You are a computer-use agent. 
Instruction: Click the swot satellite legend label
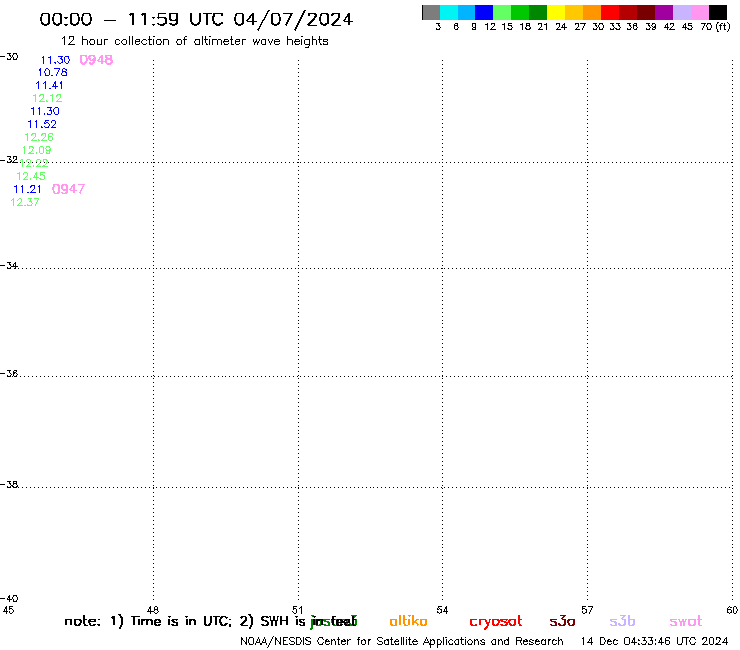point(686,621)
